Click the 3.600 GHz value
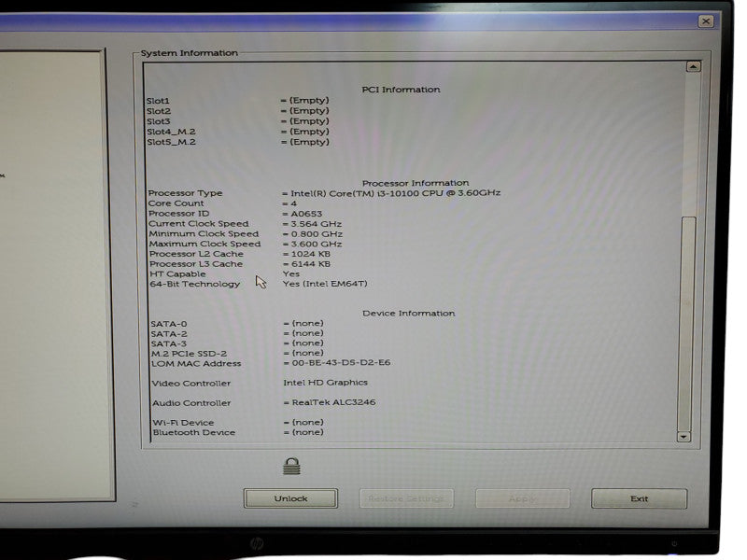Image resolution: width=747 pixels, height=560 pixels. click(x=317, y=245)
